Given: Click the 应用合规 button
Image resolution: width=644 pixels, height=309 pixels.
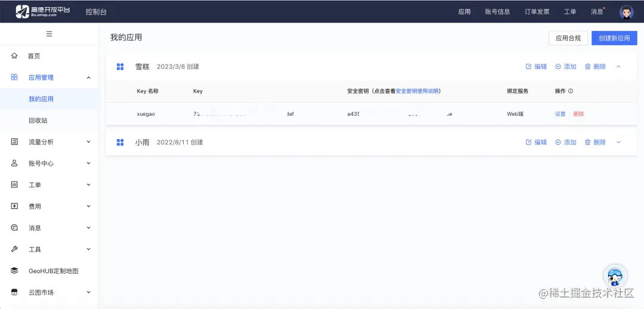Looking at the screenshot, I should pyautogui.click(x=568, y=38).
